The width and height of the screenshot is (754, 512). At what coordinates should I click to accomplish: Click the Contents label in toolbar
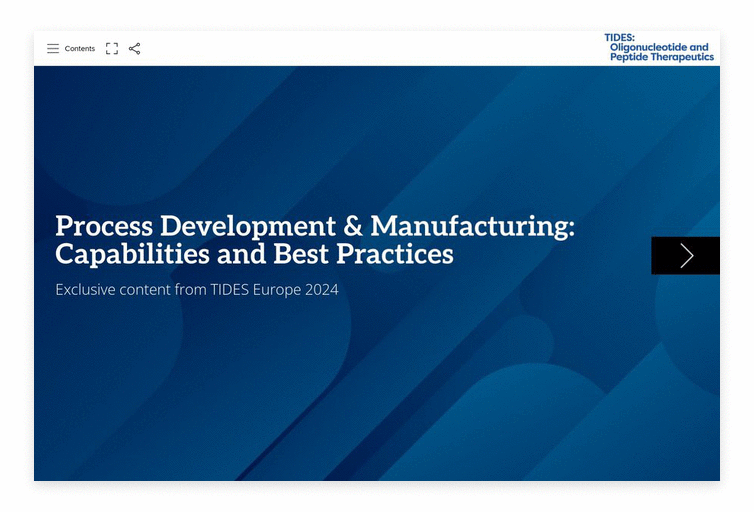[80, 48]
